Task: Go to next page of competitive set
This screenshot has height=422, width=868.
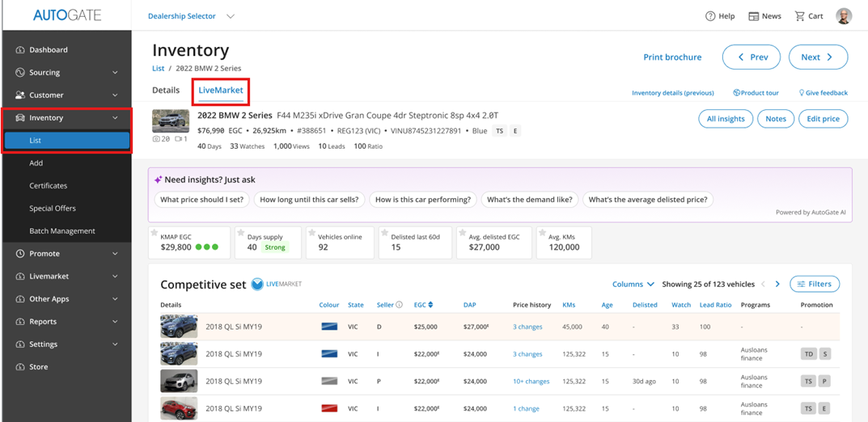Action: coord(777,285)
